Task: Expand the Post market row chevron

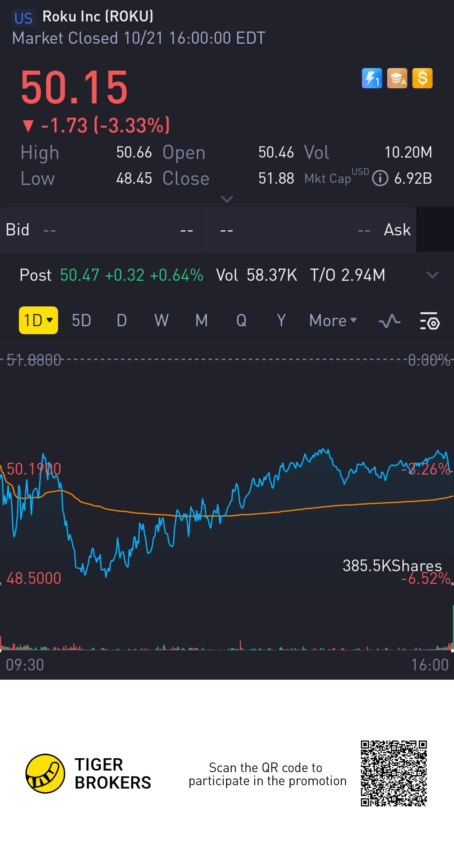Action: [x=432, y=275]
